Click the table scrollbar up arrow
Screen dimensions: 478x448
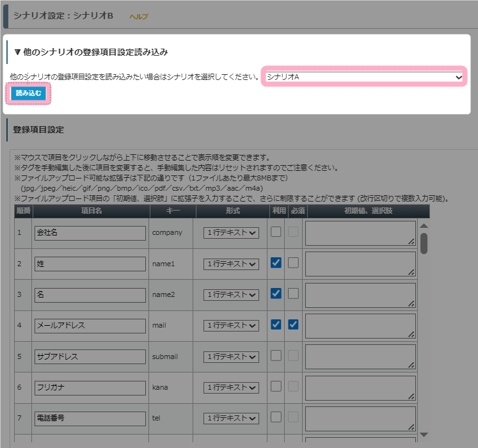point(424,226)
